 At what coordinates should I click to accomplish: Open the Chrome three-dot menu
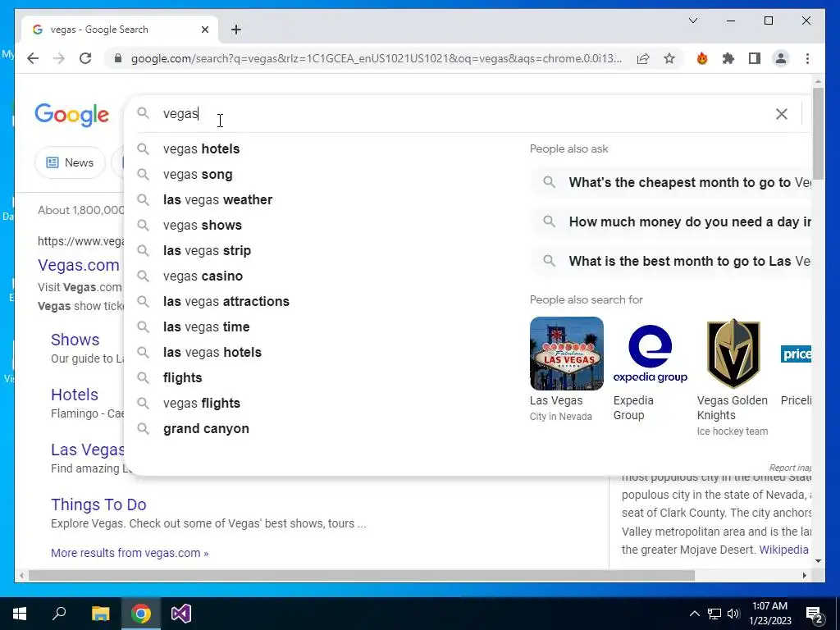tap(807, 58)
